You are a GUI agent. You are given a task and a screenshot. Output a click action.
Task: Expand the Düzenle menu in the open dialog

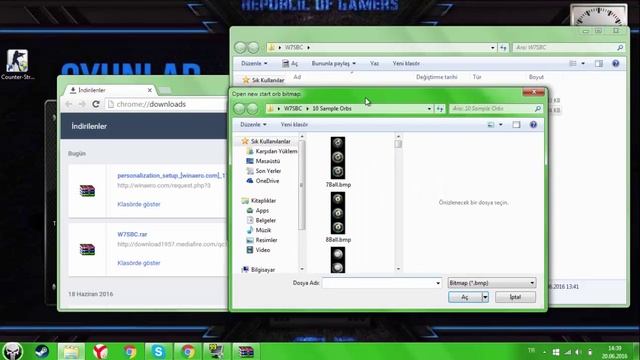pyautogui.click(x=253, y=124)
